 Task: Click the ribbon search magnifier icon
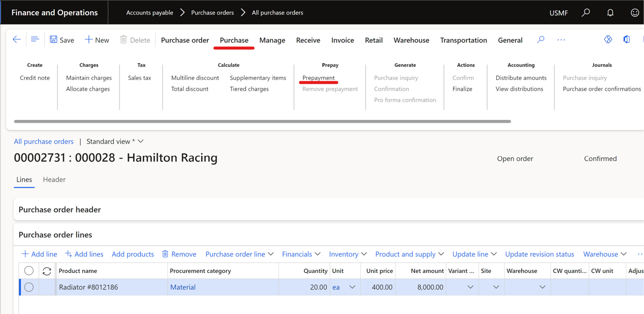540,40
